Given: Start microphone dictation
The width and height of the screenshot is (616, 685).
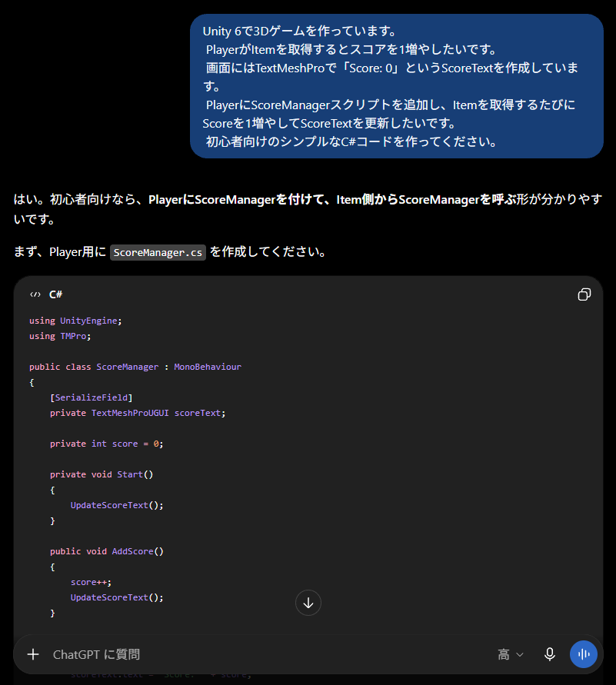Looking at the screenshot, I should tap(550, 654).
